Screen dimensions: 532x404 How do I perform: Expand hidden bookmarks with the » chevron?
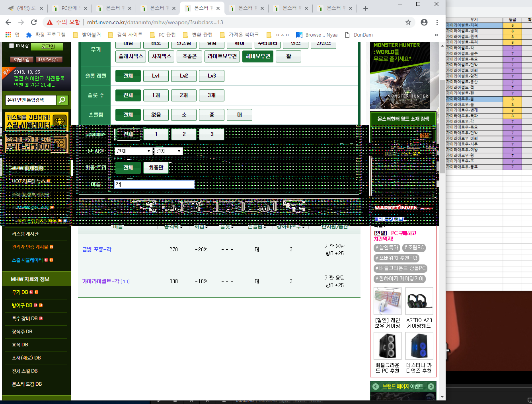point(437,35)
